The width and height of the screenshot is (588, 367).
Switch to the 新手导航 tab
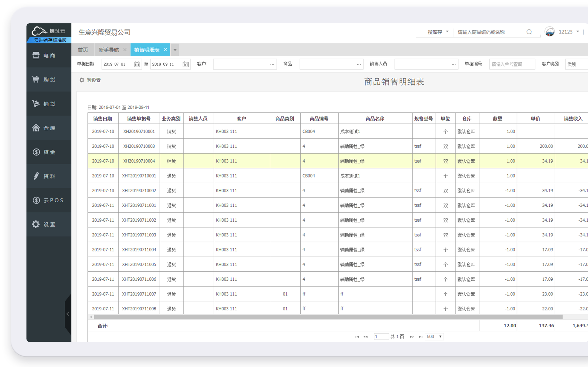109,50
